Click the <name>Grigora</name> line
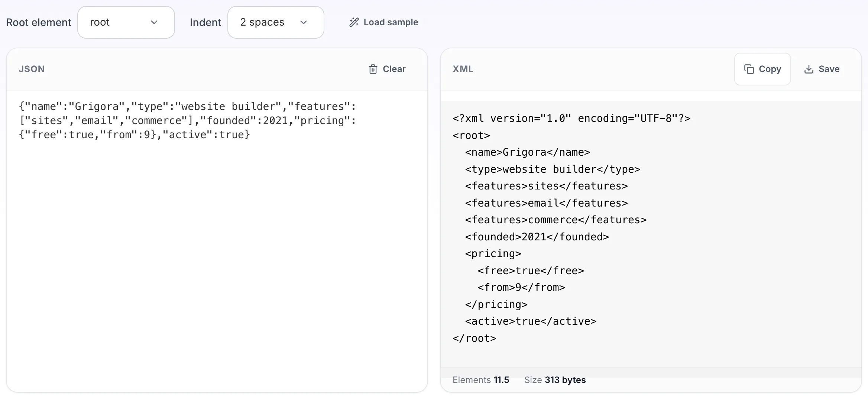The image size is (868, 399). pyautogui.click(x=528, y=152)
